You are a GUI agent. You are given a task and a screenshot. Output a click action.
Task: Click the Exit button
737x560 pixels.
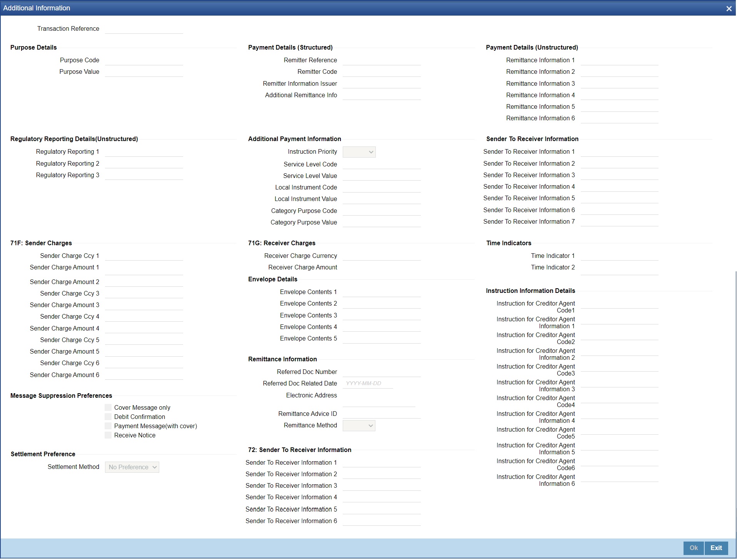pos(716,548)
